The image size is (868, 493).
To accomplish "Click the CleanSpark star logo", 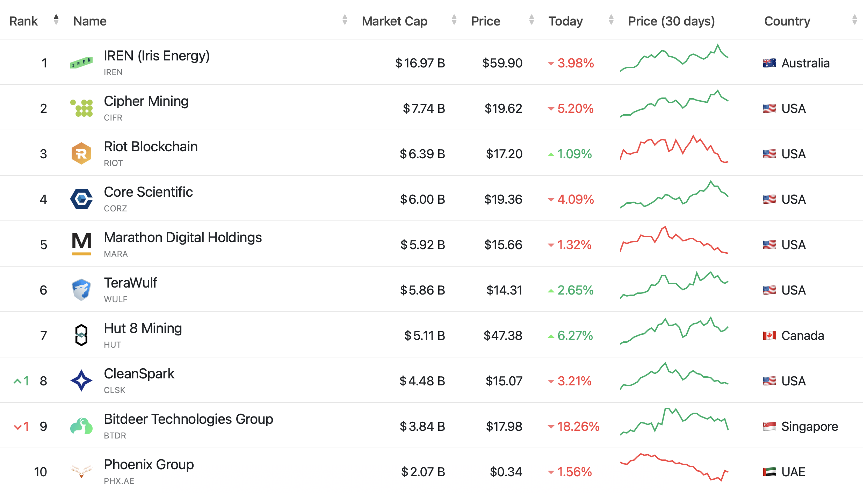I will pyautogui.click(x=81, y=380).
